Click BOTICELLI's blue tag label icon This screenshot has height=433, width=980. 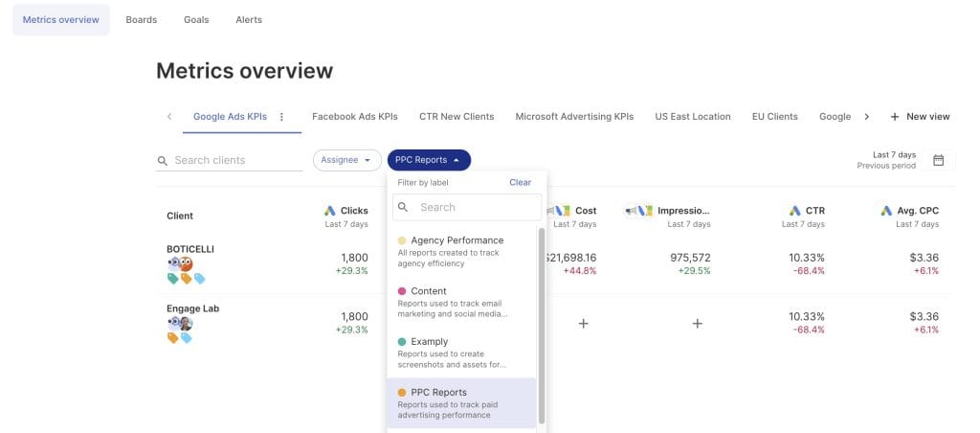pyautogui.click(x=199, y=279)
